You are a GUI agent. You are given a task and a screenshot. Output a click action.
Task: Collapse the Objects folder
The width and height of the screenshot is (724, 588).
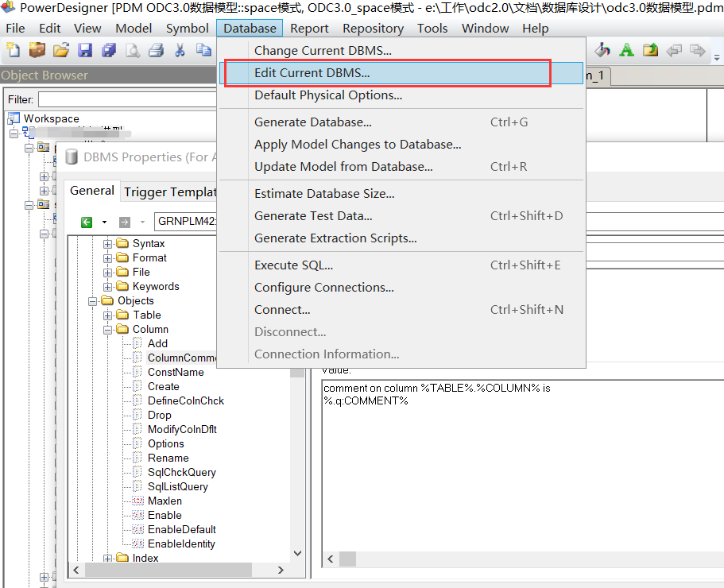pyautogui.click(x=93, y=300)
